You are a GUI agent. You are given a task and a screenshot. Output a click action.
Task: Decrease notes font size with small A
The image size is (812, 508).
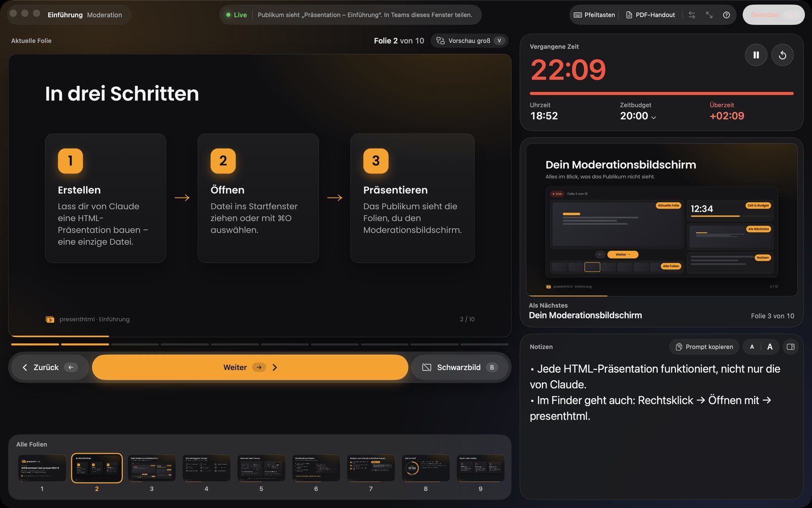click(752, 347)
